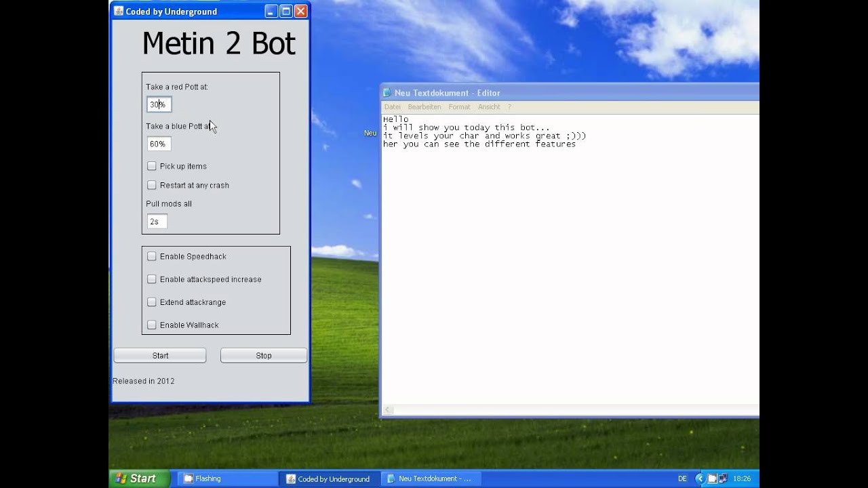Screen dimensions: 868x488
Task: Switch to Neu Textdokument taskbar item
Action: (431, 479)
